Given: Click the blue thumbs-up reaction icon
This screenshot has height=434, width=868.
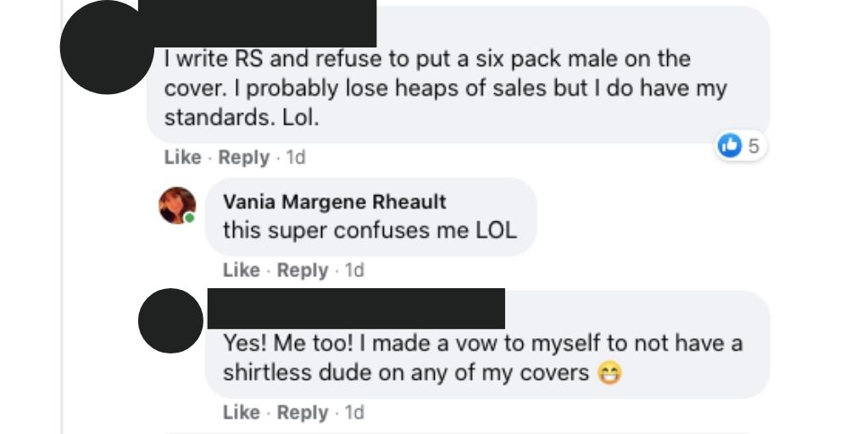Looking at the screenshot, I should (729, 147).
